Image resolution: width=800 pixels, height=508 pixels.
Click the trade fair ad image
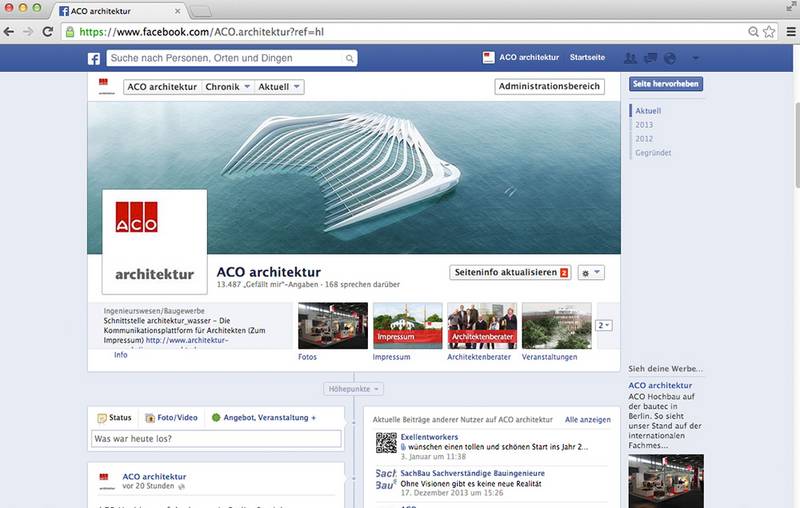click(x=666, y=481)
